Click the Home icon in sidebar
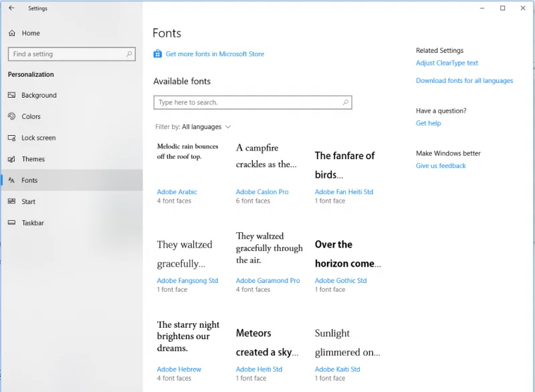The width and height of the screenshot is (535, 392). tap(12, 33)
